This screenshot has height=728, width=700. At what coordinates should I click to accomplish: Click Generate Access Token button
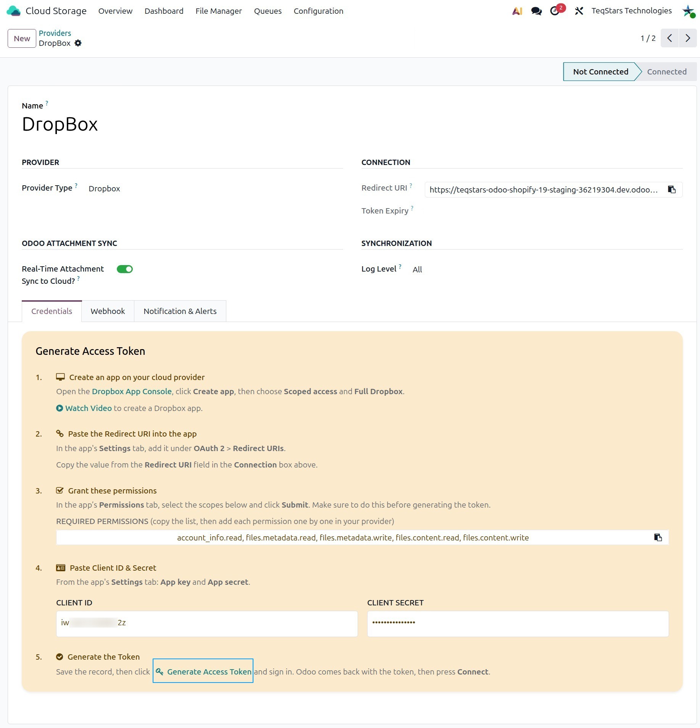[x=203, y=671]
